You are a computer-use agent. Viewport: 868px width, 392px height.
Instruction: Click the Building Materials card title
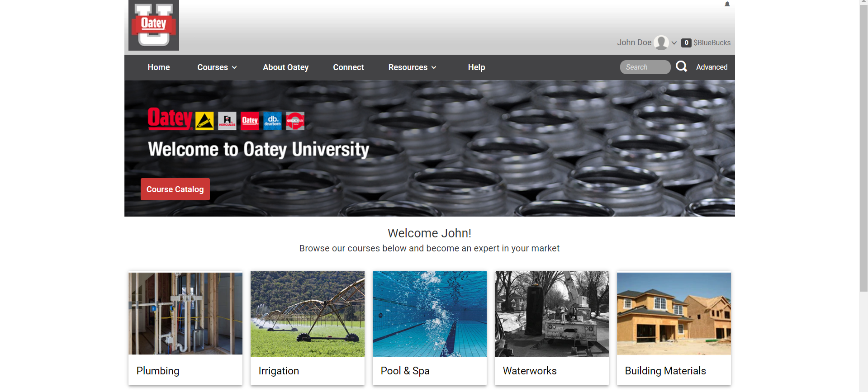pos(665,371)
